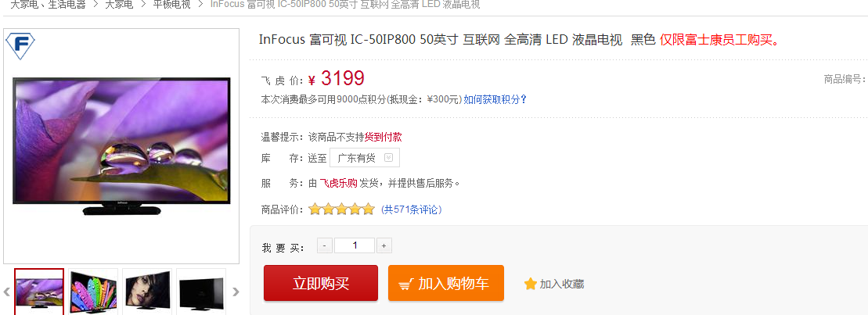The image size is (868, 315).
Task: Open the 飞虎乐购 seller link
Action: (x=338, y=184)
